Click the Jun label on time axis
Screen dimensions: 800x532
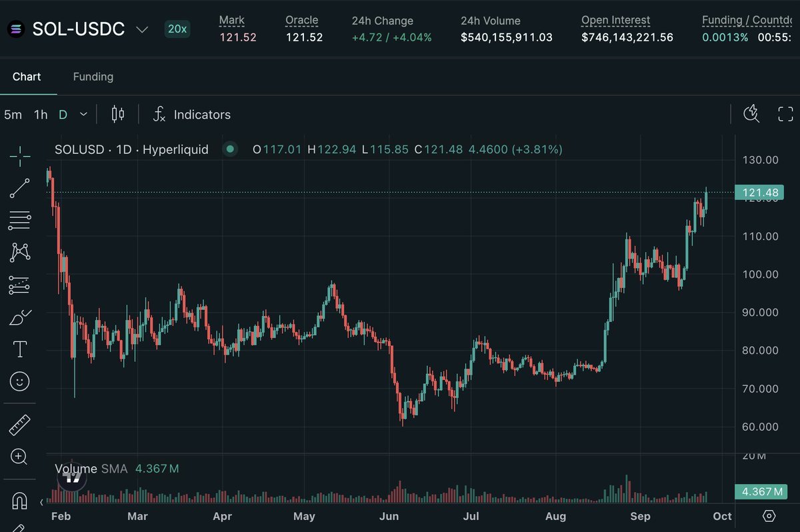click(389, 516)
